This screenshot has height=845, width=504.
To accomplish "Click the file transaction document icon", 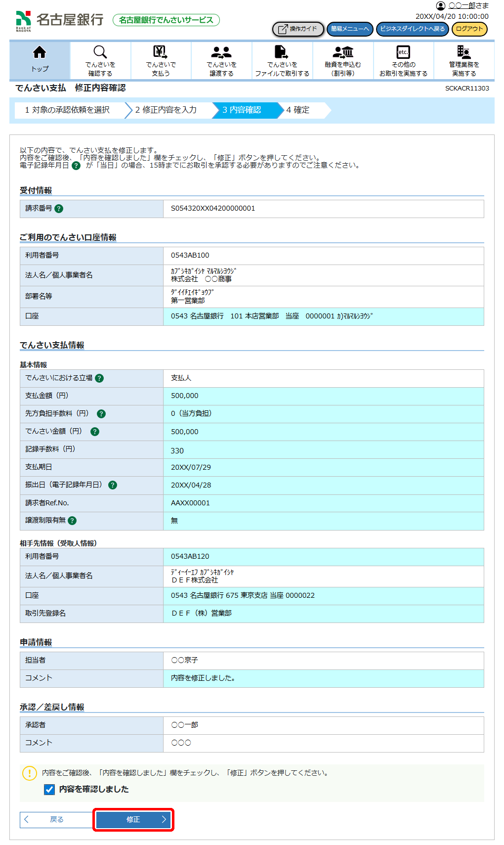I will click(x=282, y=52).
